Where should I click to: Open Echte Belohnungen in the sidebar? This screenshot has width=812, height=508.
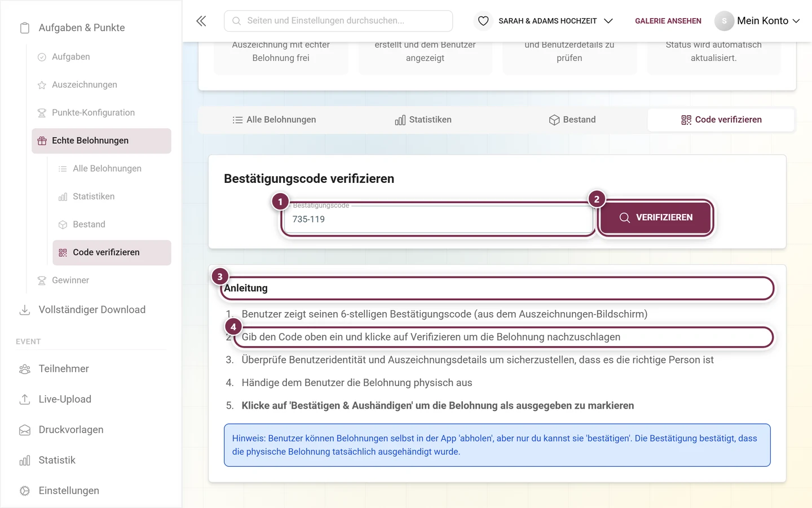101,141
